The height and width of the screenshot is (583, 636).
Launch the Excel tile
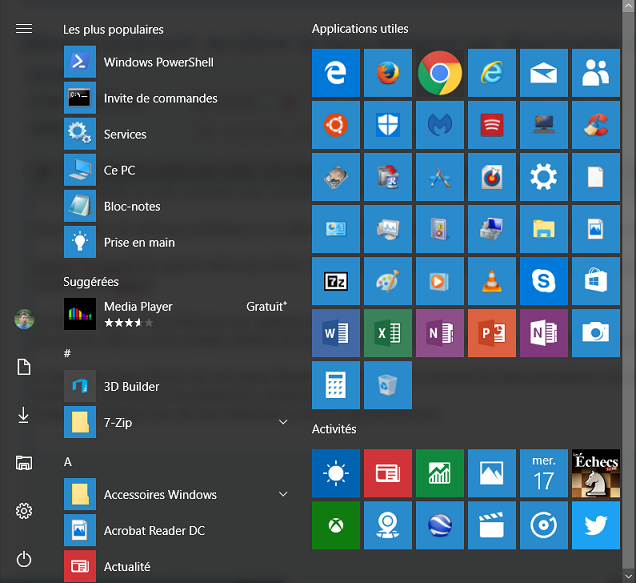(x=388, y=333)
